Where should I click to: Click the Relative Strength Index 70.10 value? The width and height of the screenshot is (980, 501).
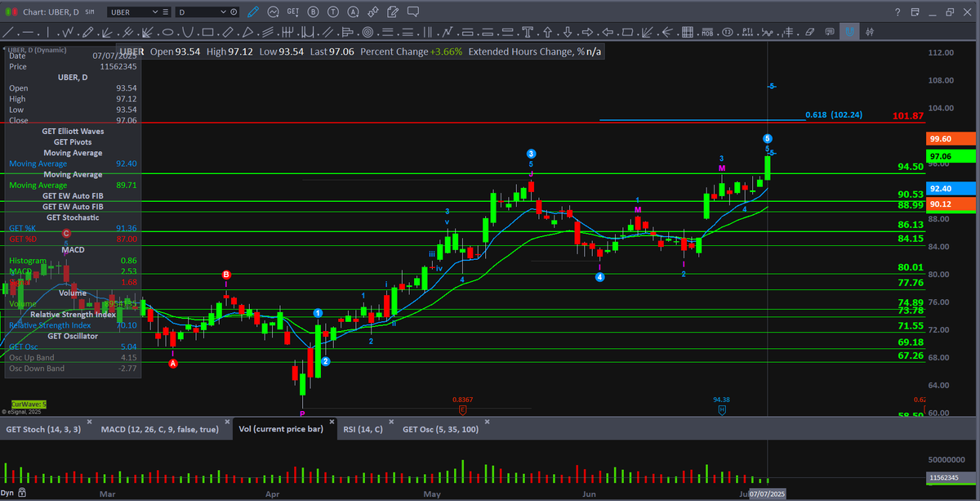click(x=125, y=325)
